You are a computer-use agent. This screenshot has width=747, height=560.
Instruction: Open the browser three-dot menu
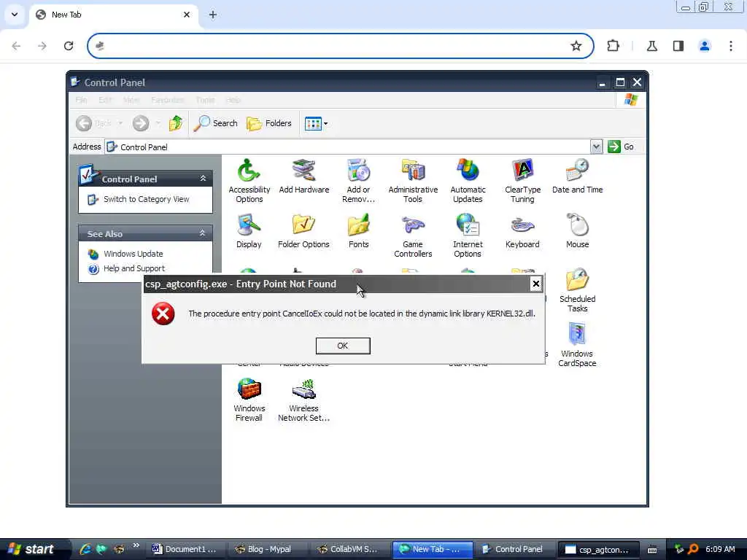(731, 46)
